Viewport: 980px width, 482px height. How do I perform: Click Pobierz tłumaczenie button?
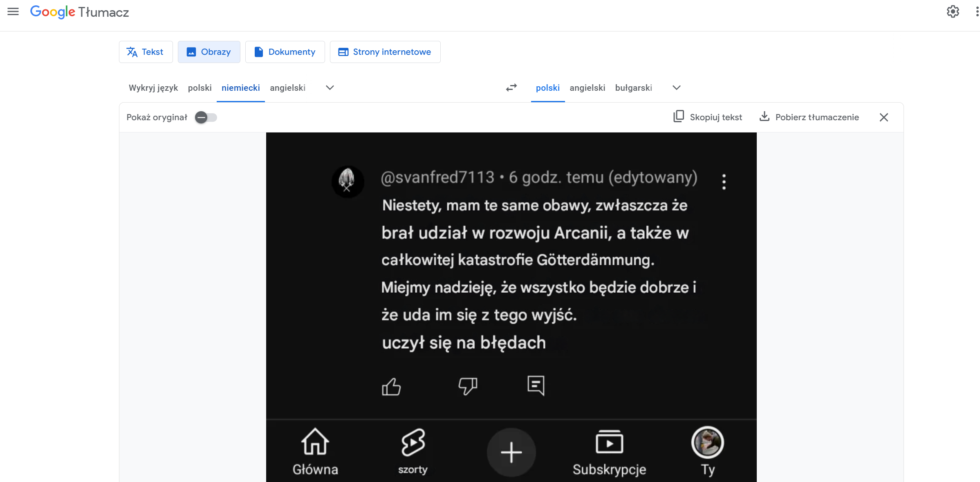[809, 117]
